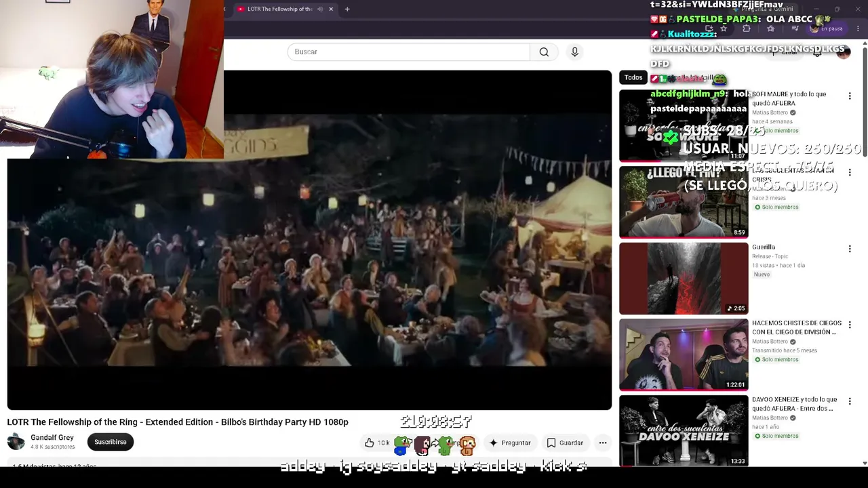Open options menu for DAVOO XENEIZE video
Viewport: 868px width, 488px height.
(x=850, y=402)
